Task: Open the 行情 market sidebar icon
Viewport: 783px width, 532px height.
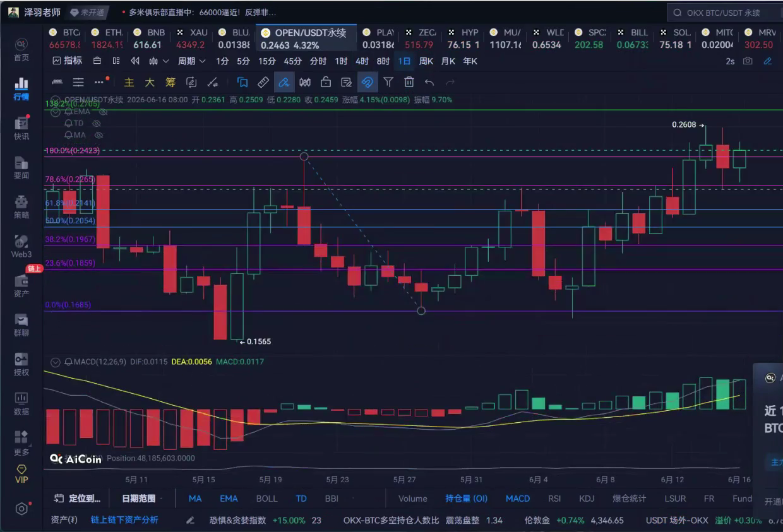Action: pos(21,89)
